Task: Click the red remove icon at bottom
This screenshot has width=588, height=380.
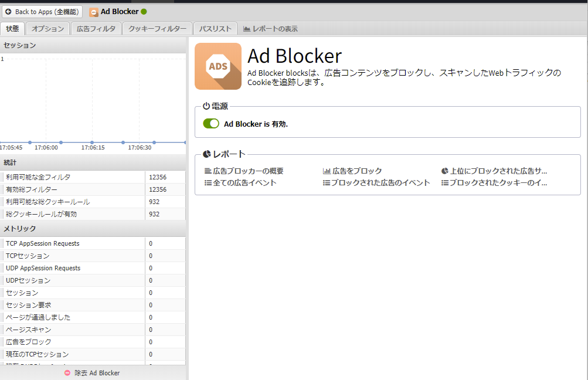Action: click(68, 373)
